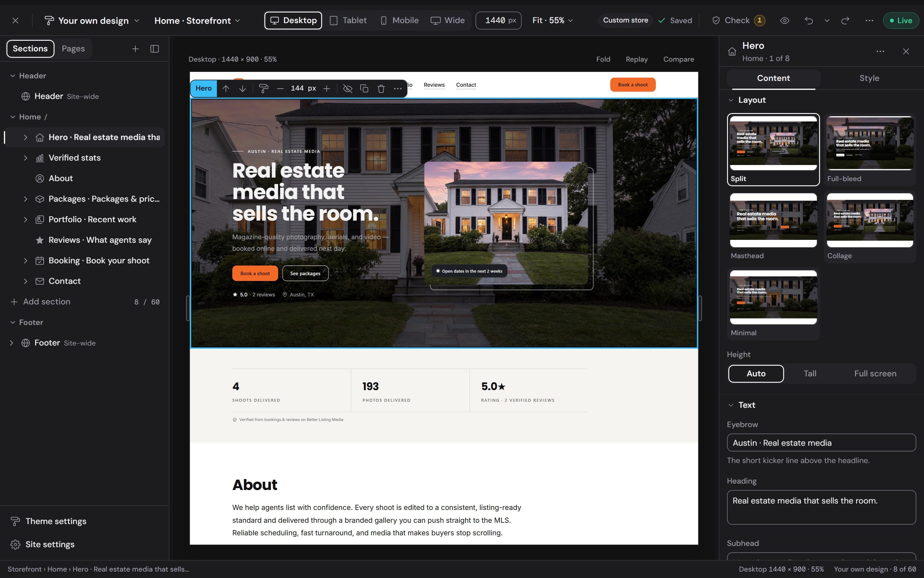The width and height of the screenshot is (924, 578).
Task: Delete the Hero section with trash icon
Action: [381, 88]
